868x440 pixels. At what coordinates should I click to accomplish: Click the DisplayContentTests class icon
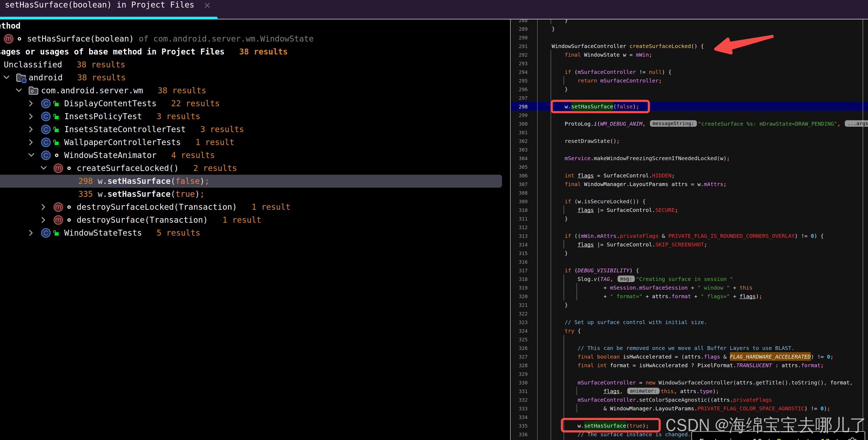(x=46, y=103)
